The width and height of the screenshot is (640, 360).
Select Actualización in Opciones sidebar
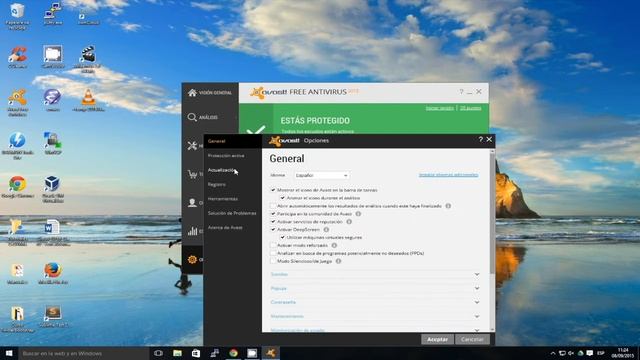tap(221, 170)
